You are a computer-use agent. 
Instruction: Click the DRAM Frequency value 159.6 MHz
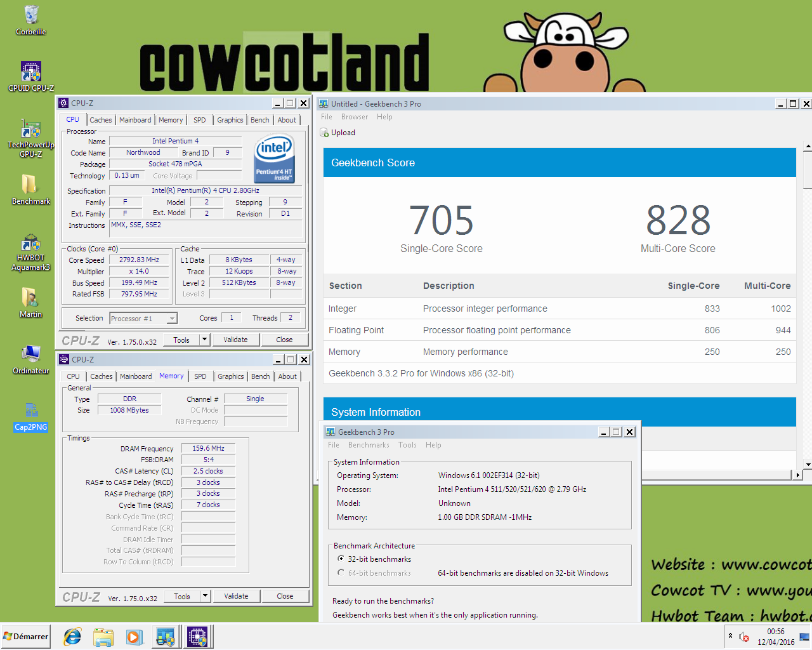click(208, 448)
